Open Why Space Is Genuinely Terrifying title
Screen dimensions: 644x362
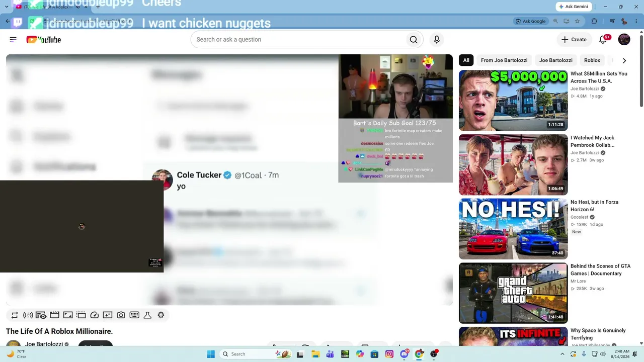click(x=598, y=334)
